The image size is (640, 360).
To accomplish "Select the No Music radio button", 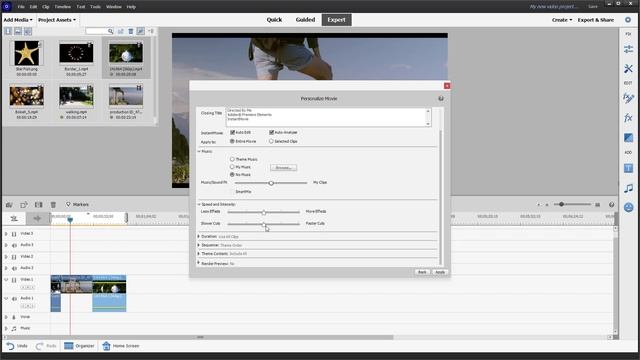I will pos(232,175).
